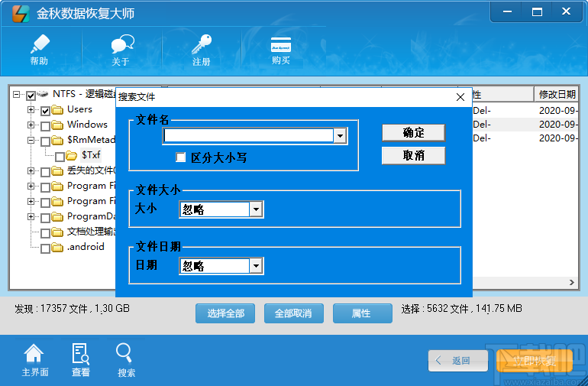Click the .android folder icon
Screen dimensions: 588x386
(57, 247)
